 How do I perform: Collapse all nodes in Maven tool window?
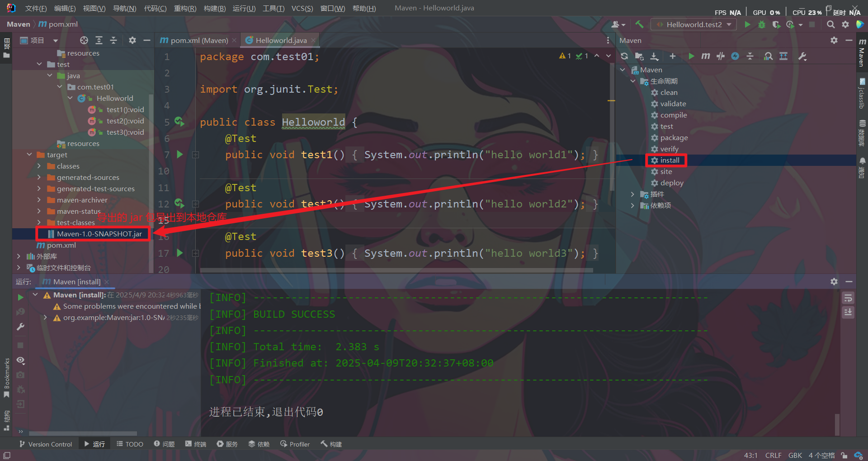(x=750, y=56)
